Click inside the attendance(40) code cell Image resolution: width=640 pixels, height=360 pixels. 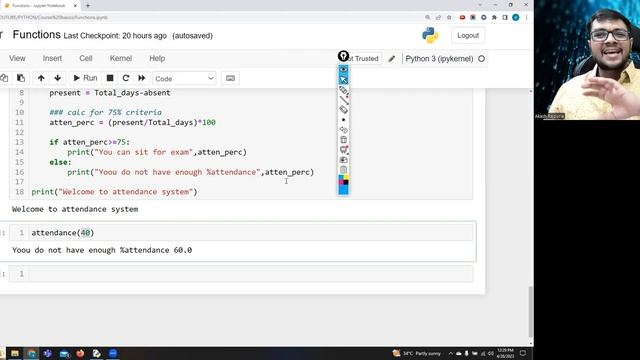point(251,233)
